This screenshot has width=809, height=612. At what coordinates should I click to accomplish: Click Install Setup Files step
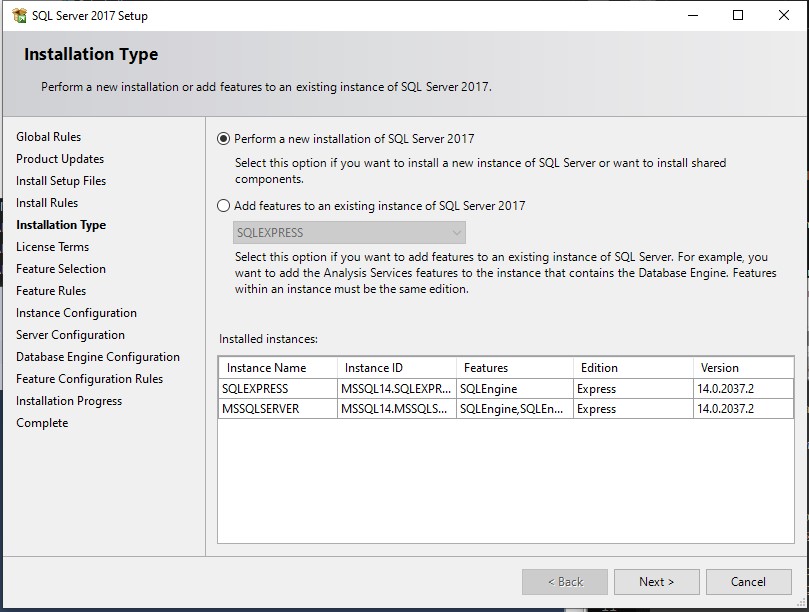pyautogui.click(x=61, y=181)
